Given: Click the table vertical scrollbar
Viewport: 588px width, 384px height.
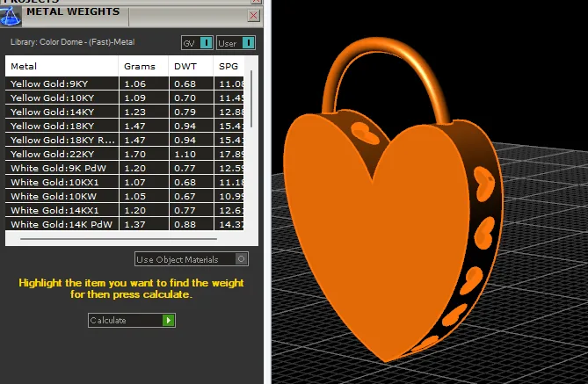Looking at the screenshot, I should (x=251, y=99).
